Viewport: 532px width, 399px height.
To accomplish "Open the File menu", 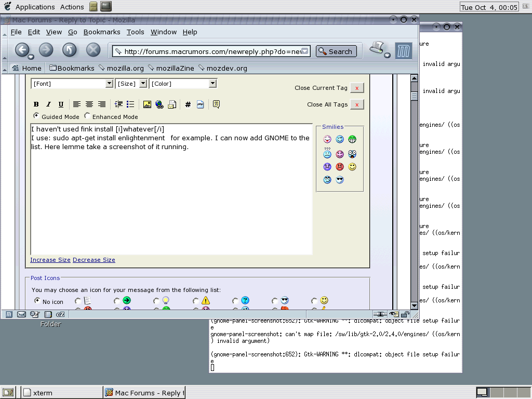I will [x=16, y=32].
